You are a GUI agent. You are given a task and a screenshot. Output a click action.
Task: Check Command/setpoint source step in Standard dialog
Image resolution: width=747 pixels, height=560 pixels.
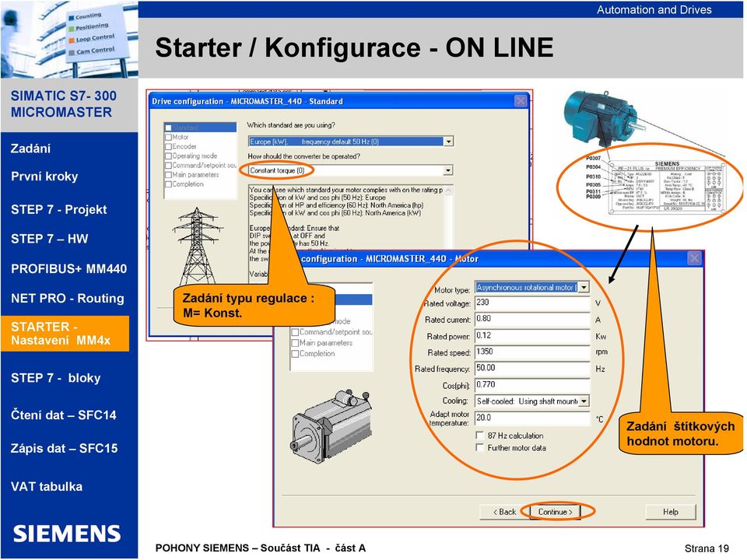[168, 166]
